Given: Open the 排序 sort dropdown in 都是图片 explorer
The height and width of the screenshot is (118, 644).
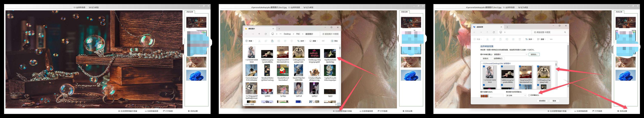Looking at the screenshot, I should point(301,41).
